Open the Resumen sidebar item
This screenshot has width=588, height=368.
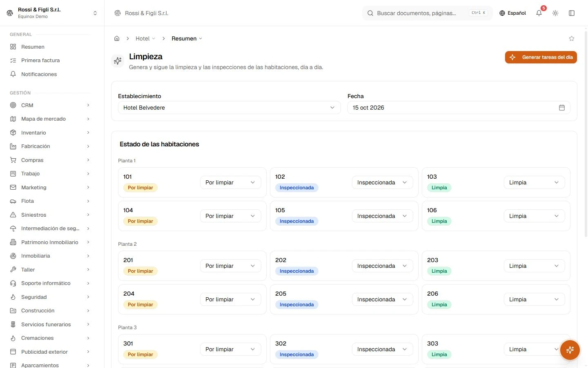click(x=50, y=47)
